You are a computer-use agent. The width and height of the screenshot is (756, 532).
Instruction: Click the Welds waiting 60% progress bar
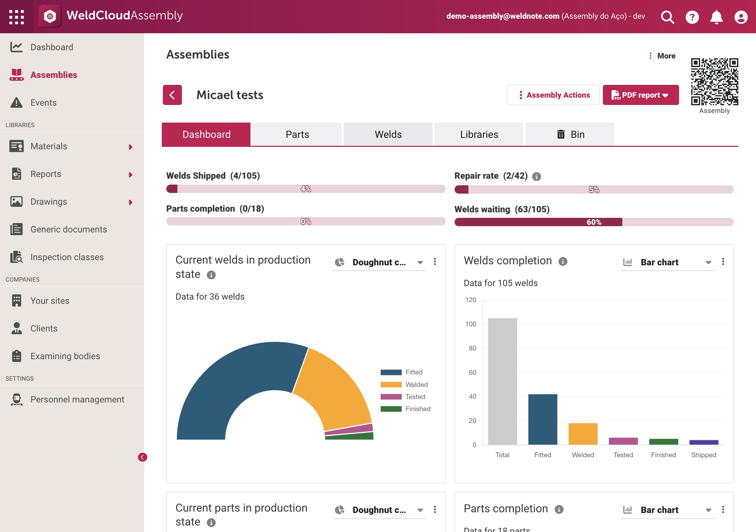594,222
